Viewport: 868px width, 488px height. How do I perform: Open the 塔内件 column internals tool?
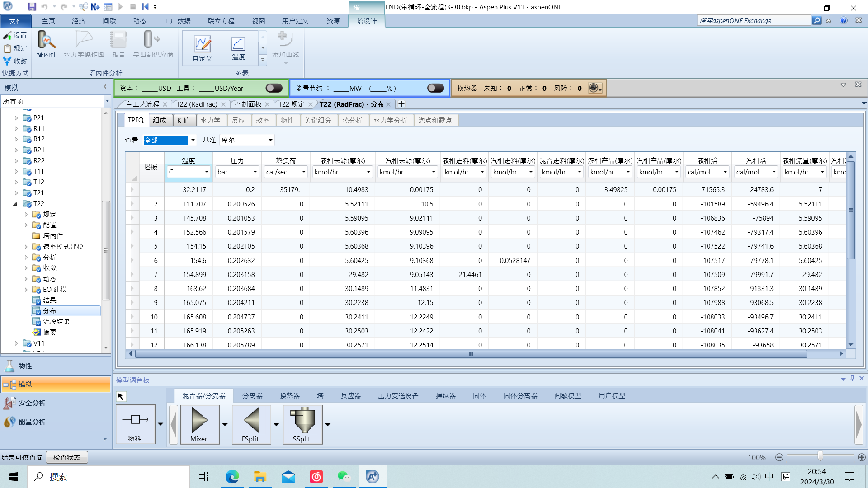coord(47,44)
